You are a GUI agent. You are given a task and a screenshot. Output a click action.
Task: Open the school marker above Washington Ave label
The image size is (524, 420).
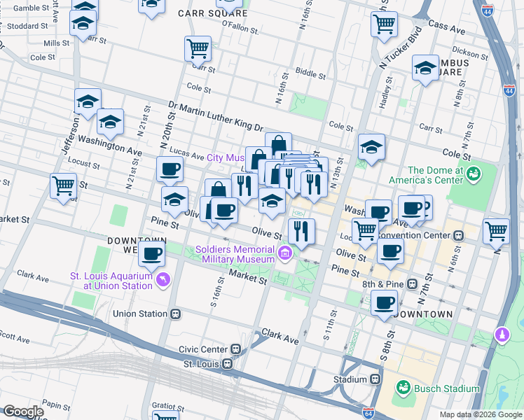[110, 123]
